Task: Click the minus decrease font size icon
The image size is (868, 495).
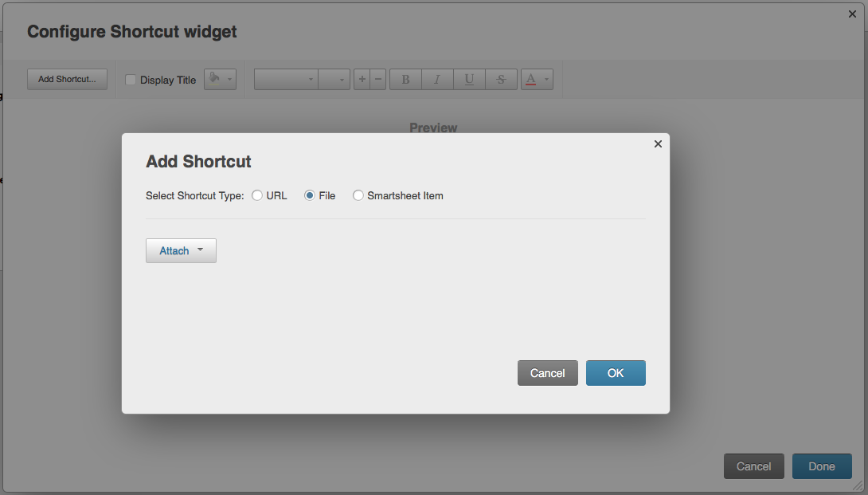Action: [x=378, y=79]
